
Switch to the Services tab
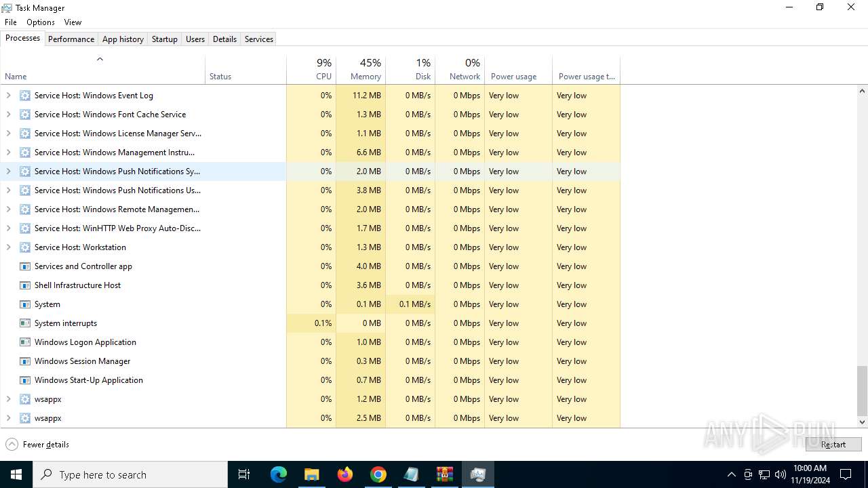click(x=259, y=39)
